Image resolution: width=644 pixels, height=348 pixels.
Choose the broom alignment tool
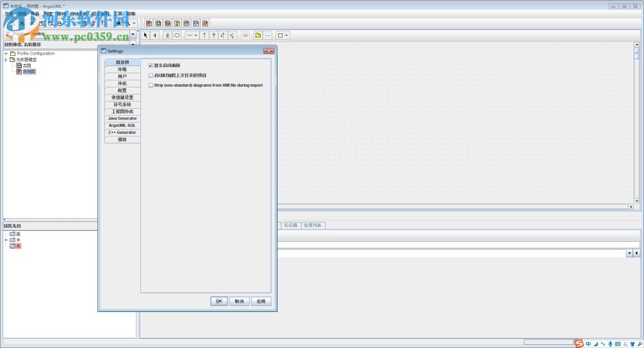155,36
